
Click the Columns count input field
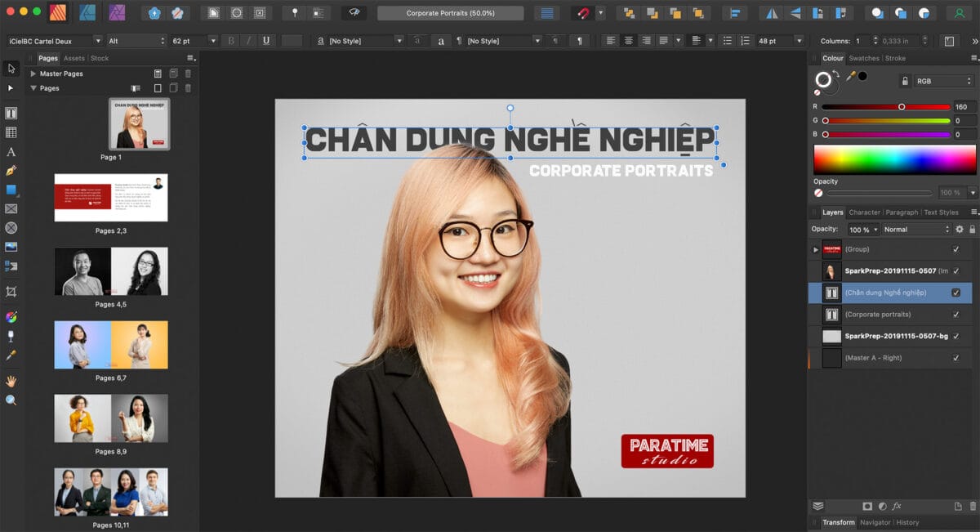point(862,41)
